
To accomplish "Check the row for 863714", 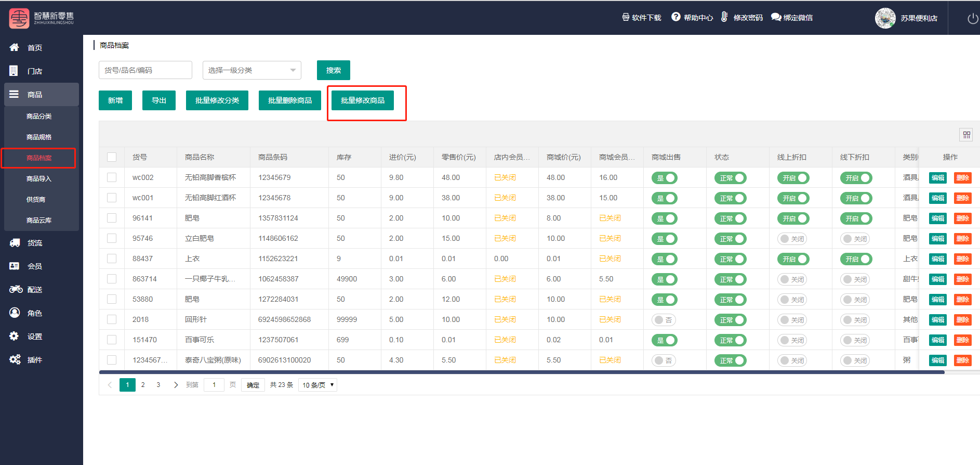I will click(112, 279).
